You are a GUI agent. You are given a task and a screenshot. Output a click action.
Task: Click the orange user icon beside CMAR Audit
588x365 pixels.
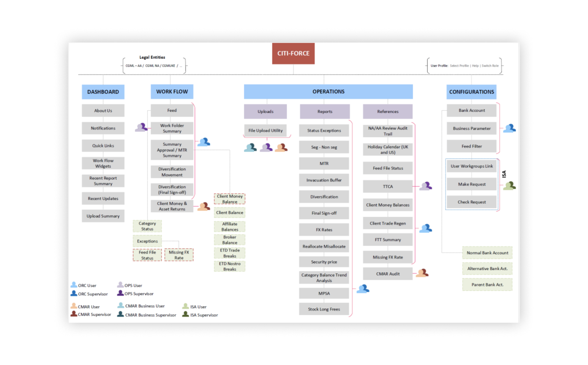(x=422, y=273)
